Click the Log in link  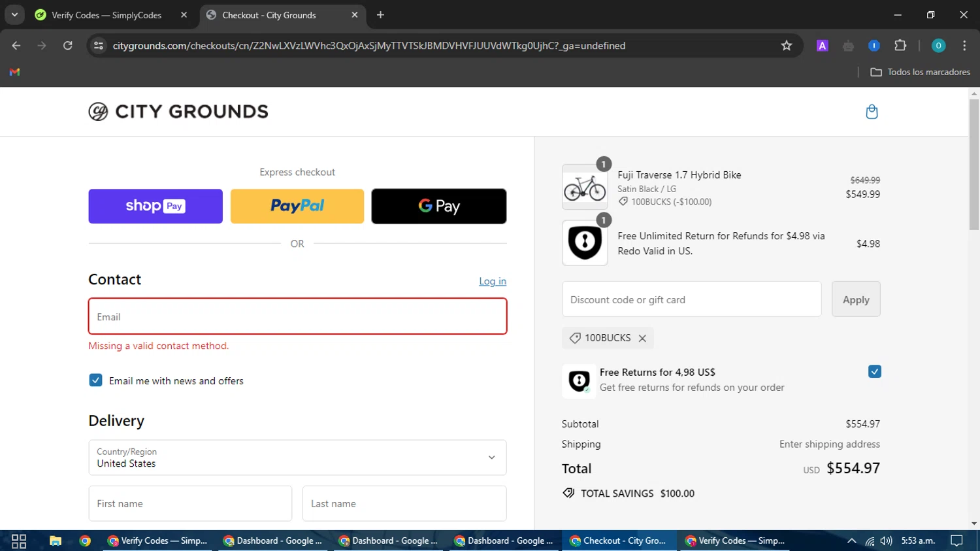(x=493, y=281)
